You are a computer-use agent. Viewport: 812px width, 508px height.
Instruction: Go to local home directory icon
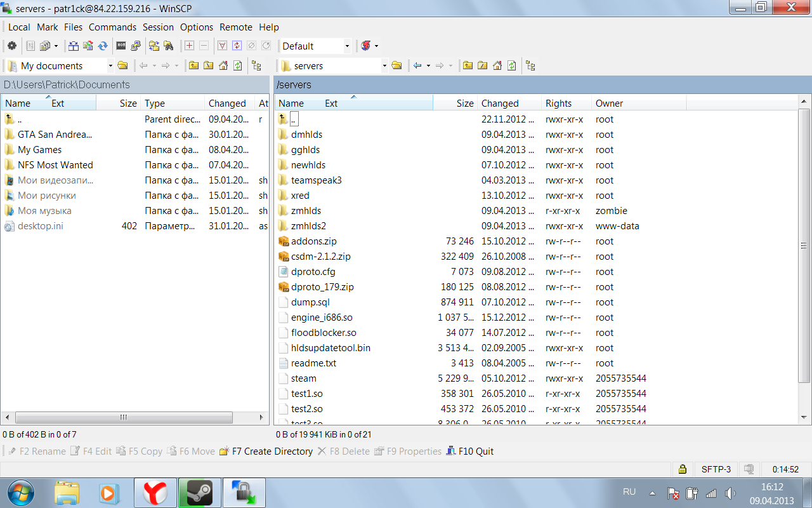[223, 65]
